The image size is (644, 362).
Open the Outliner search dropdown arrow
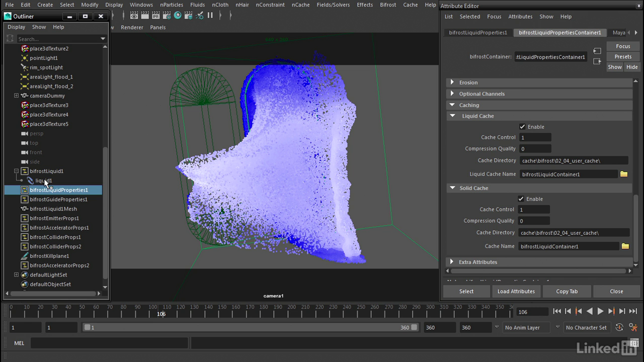(x=103, y=39)
